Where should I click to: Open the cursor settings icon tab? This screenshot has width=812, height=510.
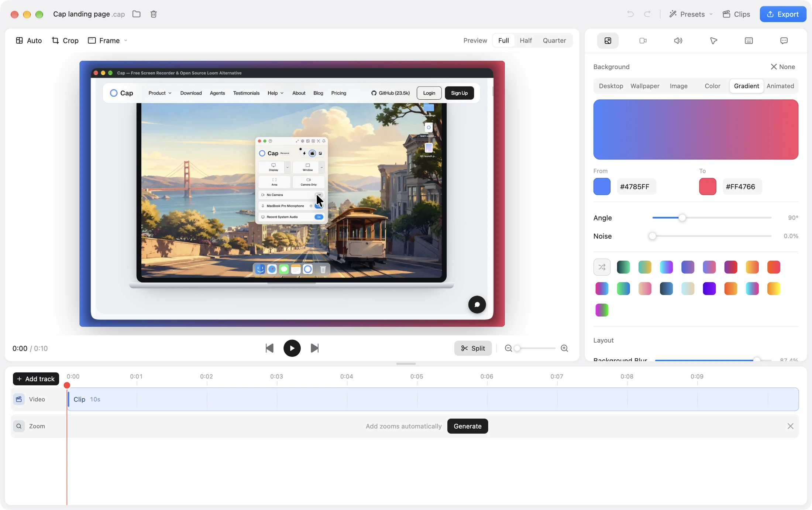(x=713, y=41)
